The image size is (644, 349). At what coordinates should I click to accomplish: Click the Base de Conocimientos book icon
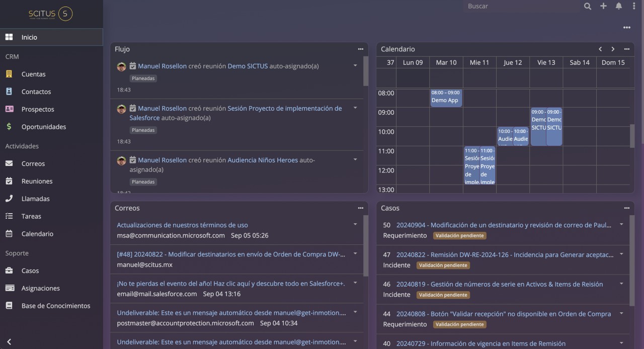coord(9,306)
